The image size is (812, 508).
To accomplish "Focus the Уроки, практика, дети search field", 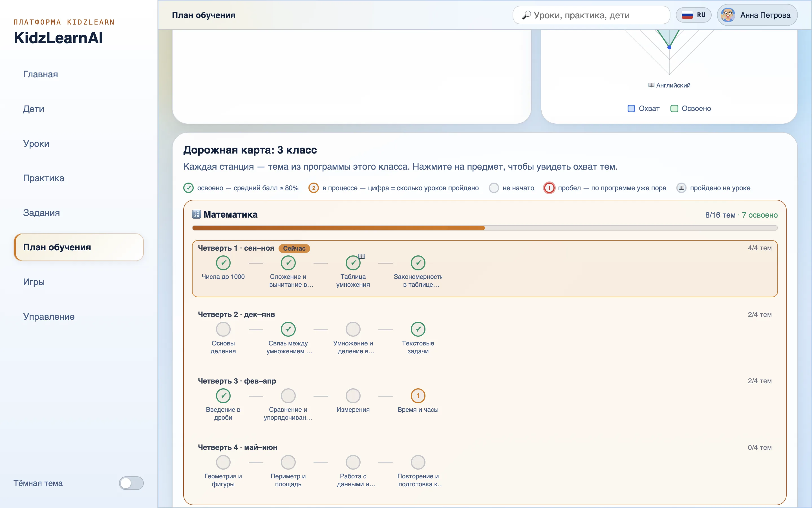I will click(591, 15).
